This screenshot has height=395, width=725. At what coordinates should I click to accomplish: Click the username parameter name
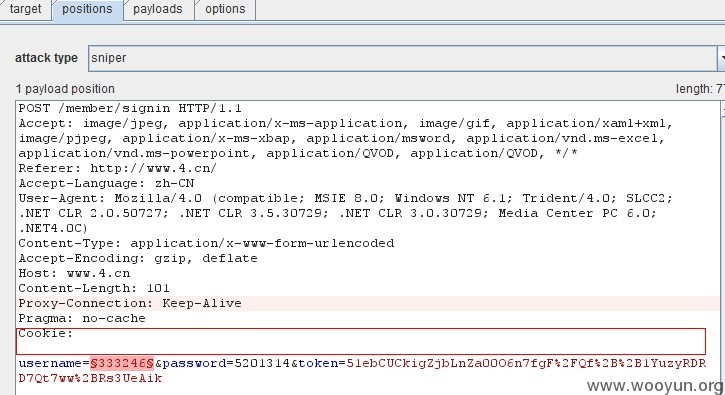click(x=50, y=363)
